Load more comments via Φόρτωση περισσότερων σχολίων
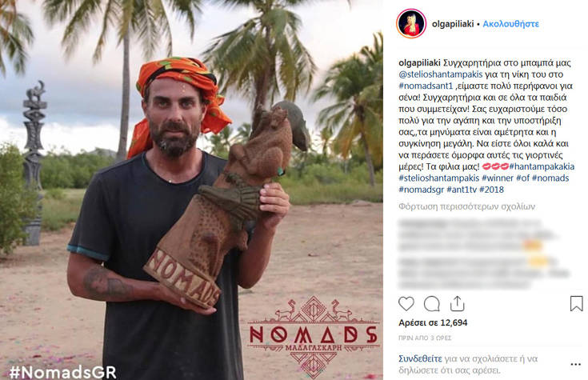 [x=467, y=206]
